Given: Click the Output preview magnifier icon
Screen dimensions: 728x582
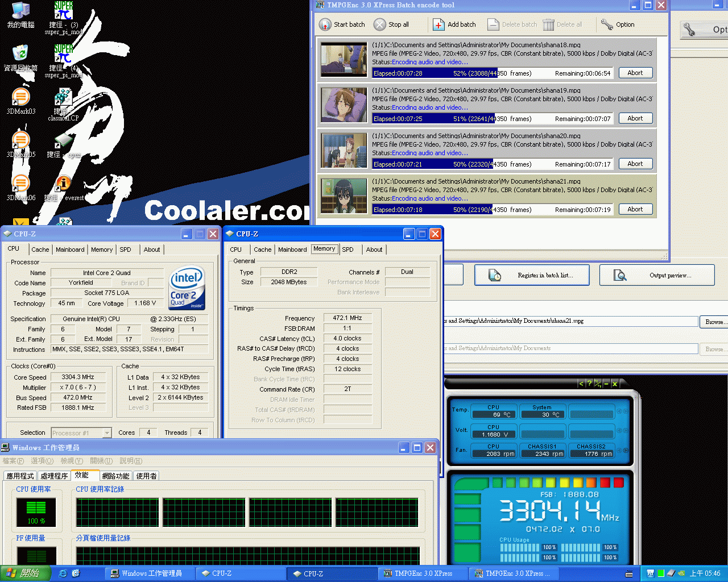Looking at the screenshot, I should tap(620, 276).
